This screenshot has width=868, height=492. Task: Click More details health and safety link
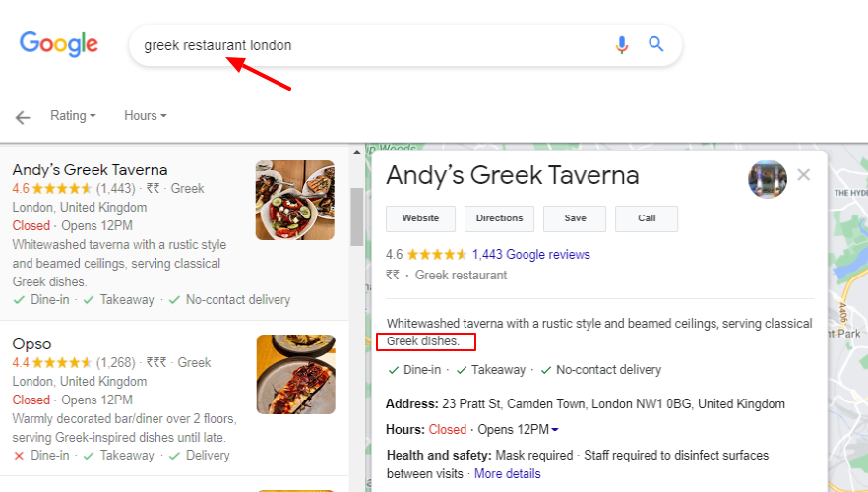point(507,473)
